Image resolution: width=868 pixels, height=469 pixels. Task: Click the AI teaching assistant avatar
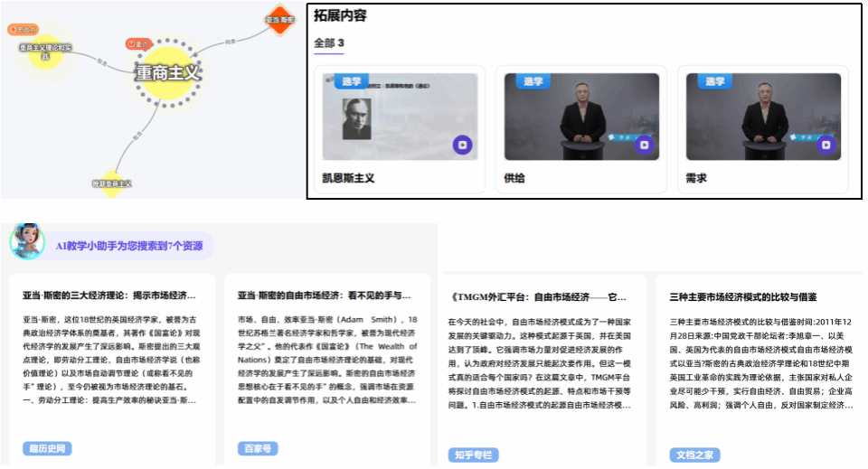[x=26, y=241]
